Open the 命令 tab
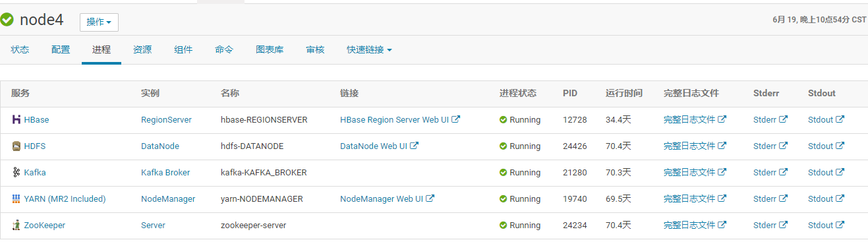868x242 pixels. click(x=224, y=49)
